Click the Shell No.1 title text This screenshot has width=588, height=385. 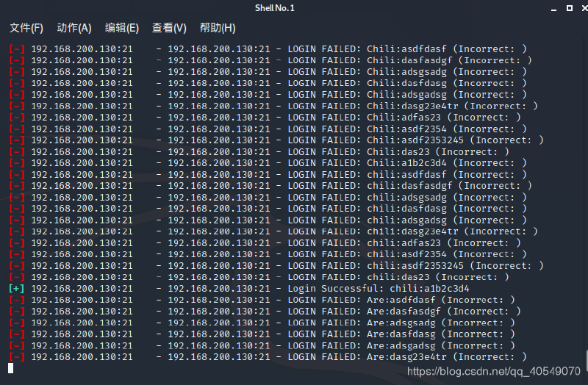point(275,8)
